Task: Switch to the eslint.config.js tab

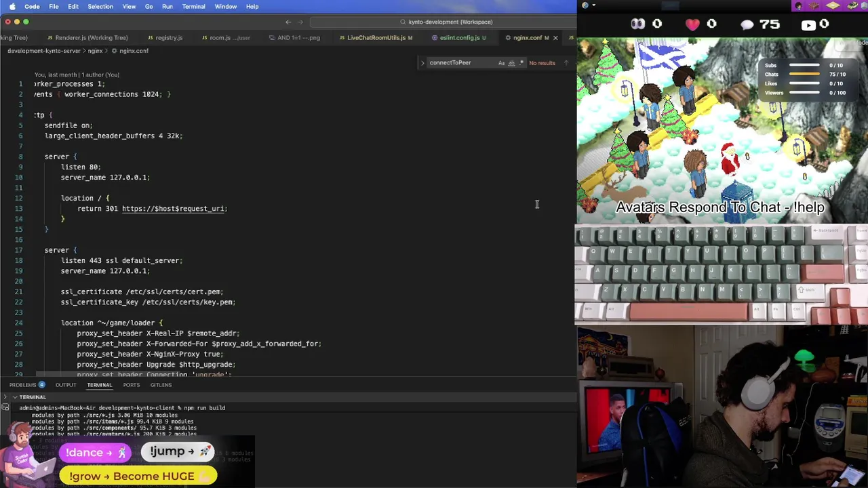Action: [458, 37]
